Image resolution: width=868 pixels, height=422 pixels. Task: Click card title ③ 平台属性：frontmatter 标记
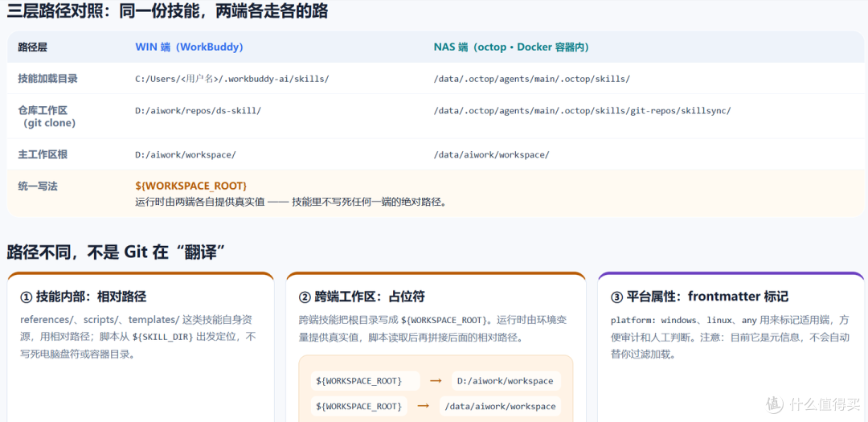pyautogui.click(x=700, y=297)
